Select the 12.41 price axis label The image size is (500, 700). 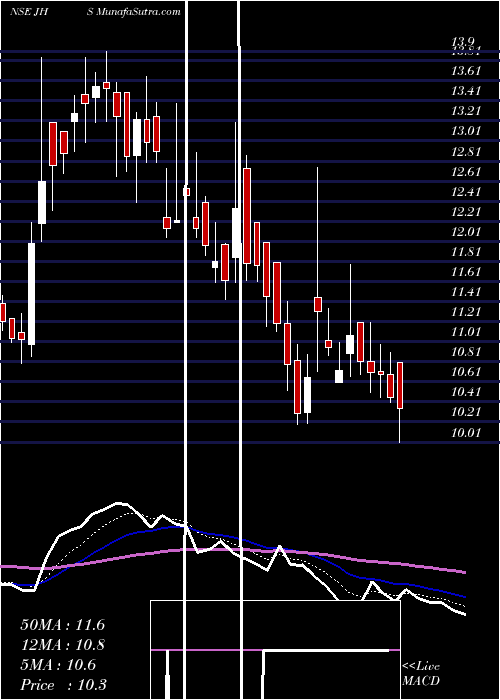click(466, 192)
